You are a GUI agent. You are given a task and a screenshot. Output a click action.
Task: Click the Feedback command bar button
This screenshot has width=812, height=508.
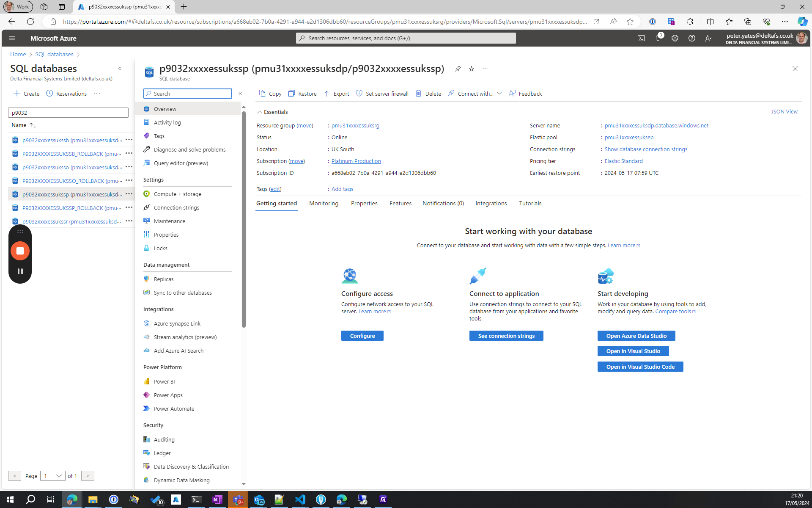pyautogui.click(x=525, y=94)
